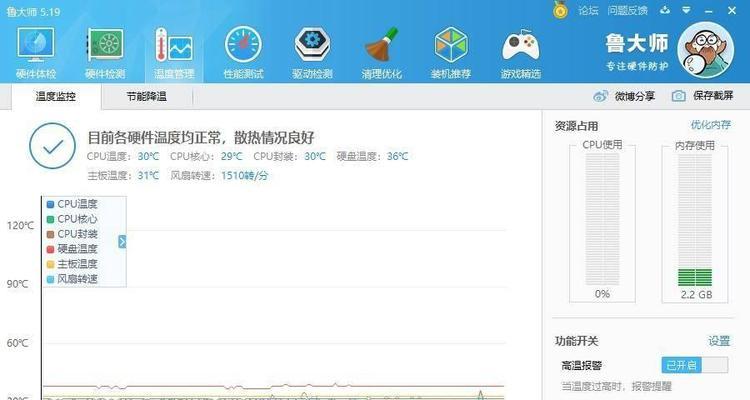The height and width of the screenshot is (400, 750).
Task: Toggle CPU温度 legend series
Action: coord(72,204)
